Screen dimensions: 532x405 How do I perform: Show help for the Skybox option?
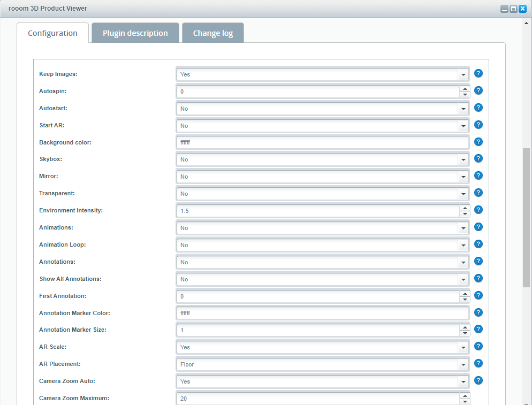[478, 158]
